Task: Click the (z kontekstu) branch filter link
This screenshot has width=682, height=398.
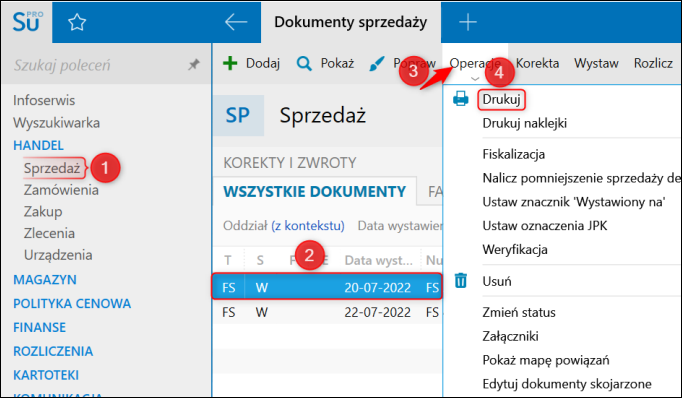Action: point(308,226)
